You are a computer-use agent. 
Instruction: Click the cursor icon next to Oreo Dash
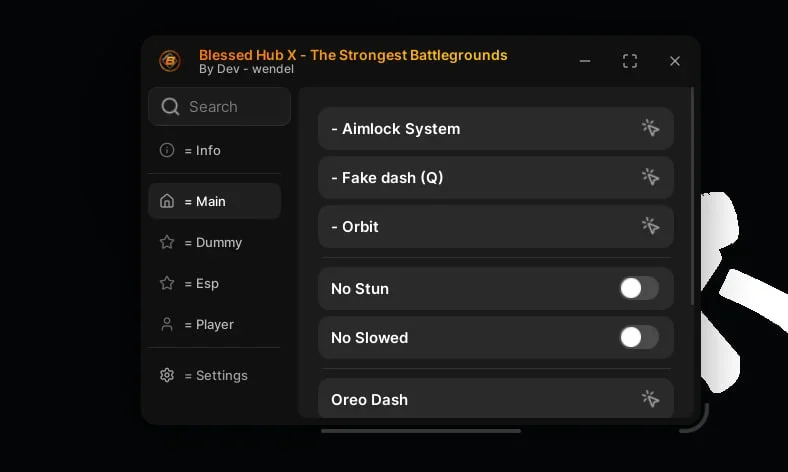click(650, 399)
